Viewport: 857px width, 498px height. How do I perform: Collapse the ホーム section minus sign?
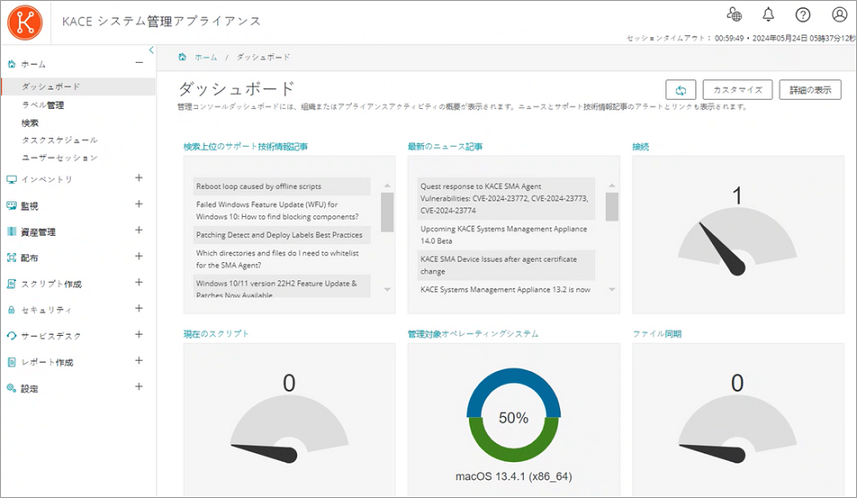pyautogui.click(x=139, y=63)
